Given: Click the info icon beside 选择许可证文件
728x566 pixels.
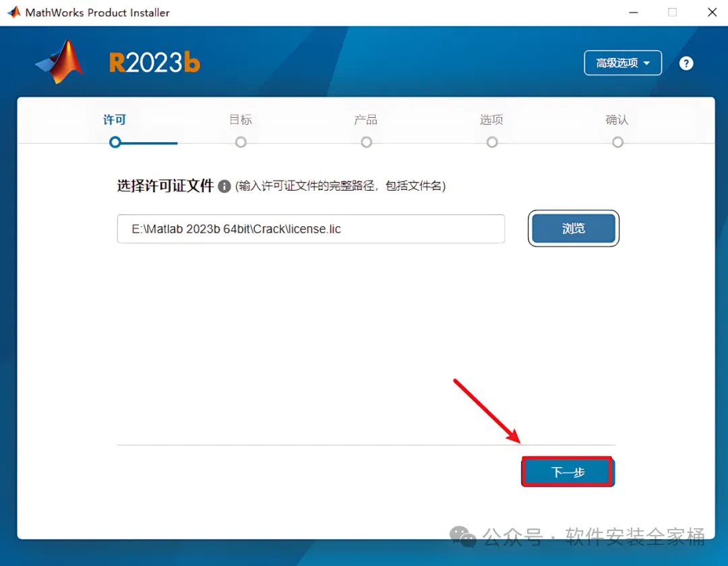Looking at the screenshot, I should point(224,186).
